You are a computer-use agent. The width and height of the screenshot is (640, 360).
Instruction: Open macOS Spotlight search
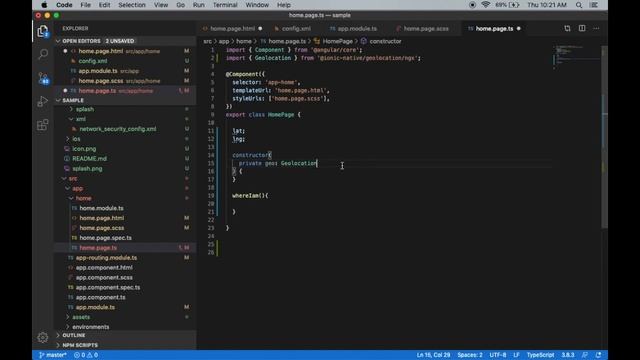(579, 5)
